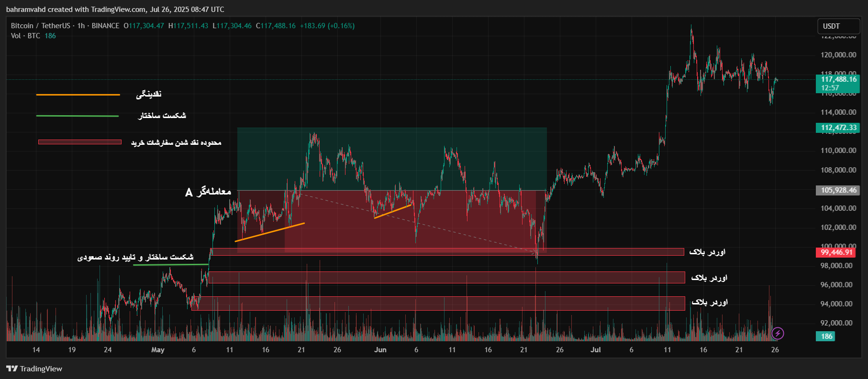
Task: Click the volume value label 186 on axis
Action: (x=826, y=336)
